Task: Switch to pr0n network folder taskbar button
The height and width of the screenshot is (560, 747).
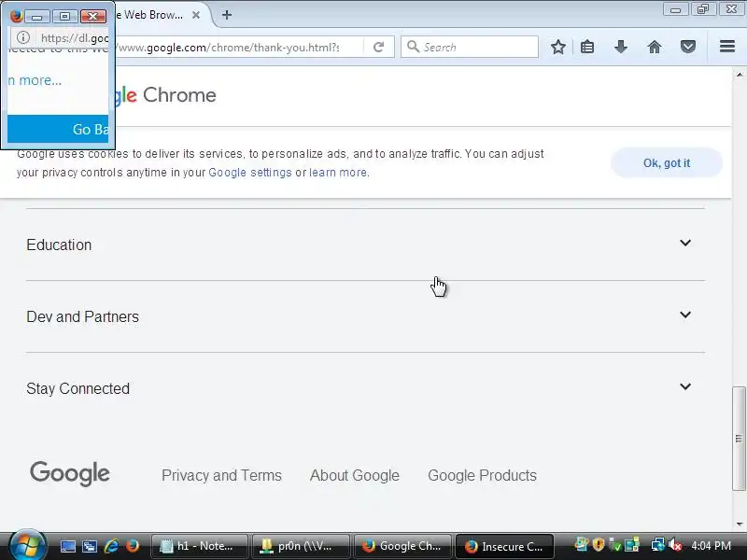Action: [x=301, y=546]
